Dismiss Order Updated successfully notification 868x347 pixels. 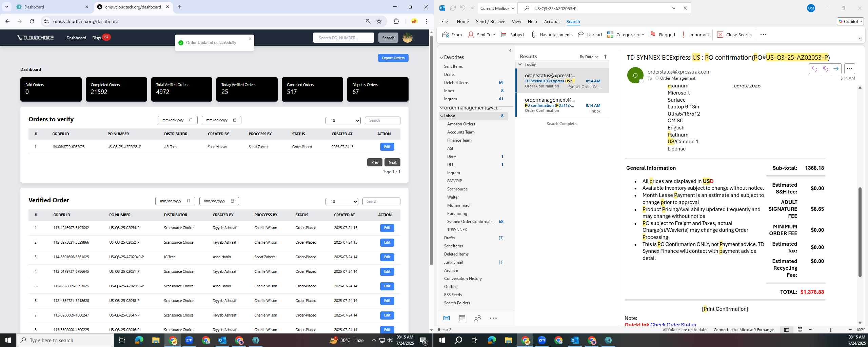click(x=250, y=39)
